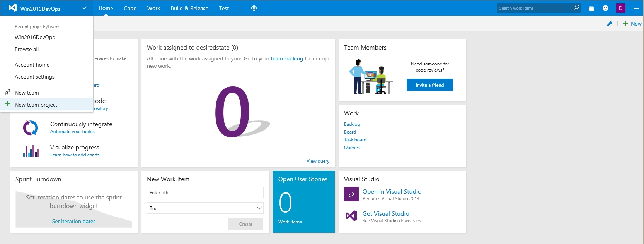The image size is (644, 244).
Task: Click Open in Visual Studio link
Action: (x=392, y=191)
